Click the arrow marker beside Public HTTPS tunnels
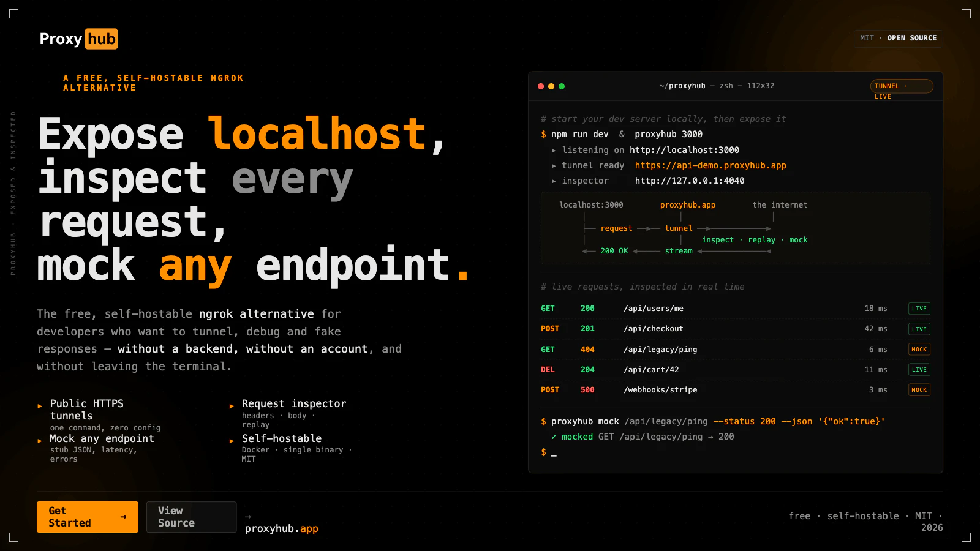The width and height of the screenshot is (980, 551). click(40, 405)
